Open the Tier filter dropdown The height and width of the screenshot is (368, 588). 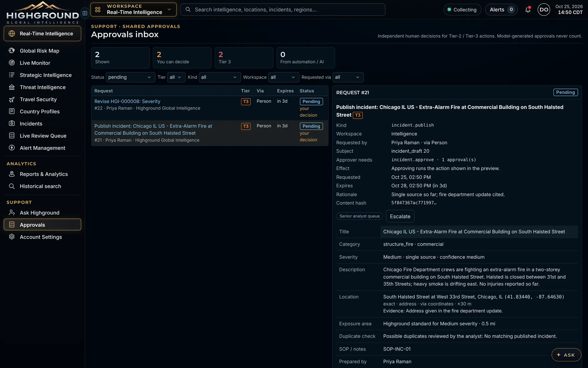click(176, 77)
